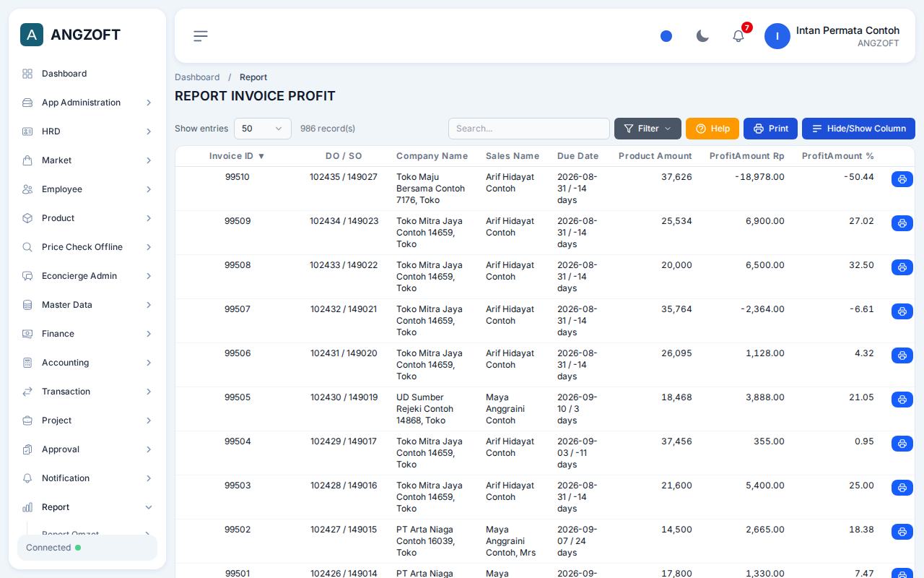Open Dashboard in the sidebar
This screenshot has height=578, width=924.
point(87,74)
